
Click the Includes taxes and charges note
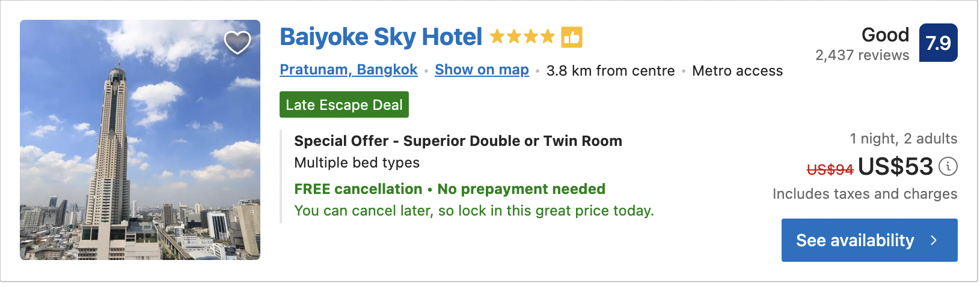click(865, 194)
